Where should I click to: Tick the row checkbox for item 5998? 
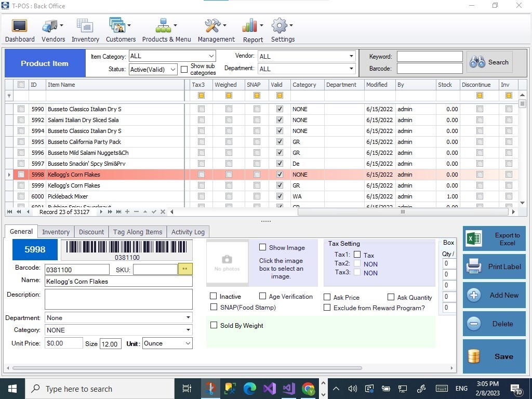tap(21, 175)
